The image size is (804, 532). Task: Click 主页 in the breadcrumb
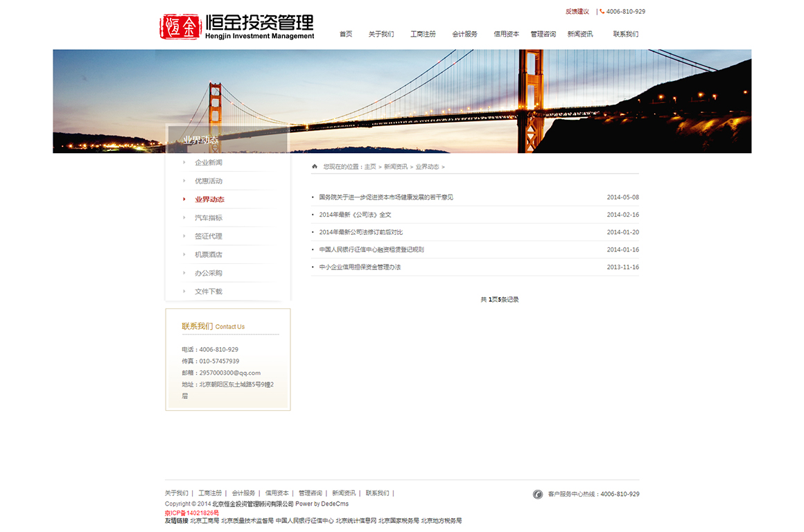pos(370,166)
